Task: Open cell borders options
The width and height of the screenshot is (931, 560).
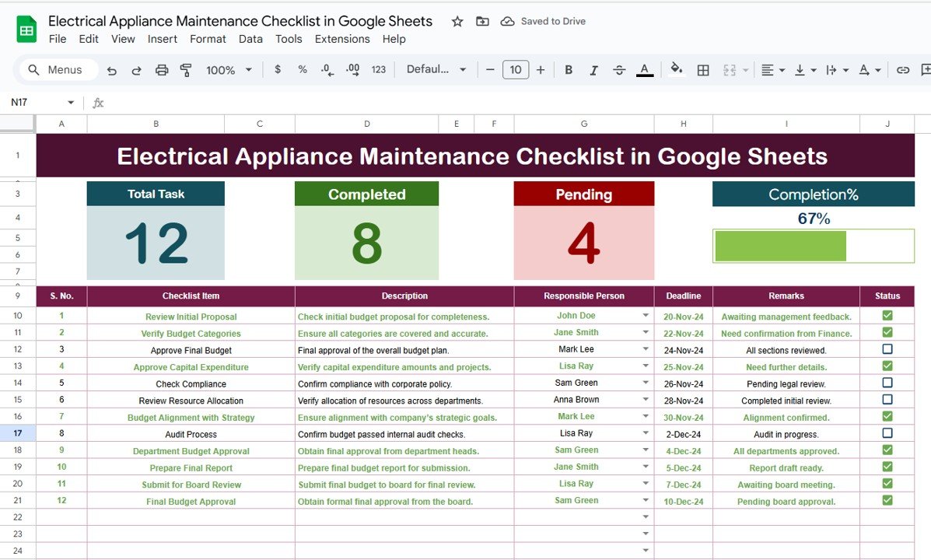Action: pos(703,70)
